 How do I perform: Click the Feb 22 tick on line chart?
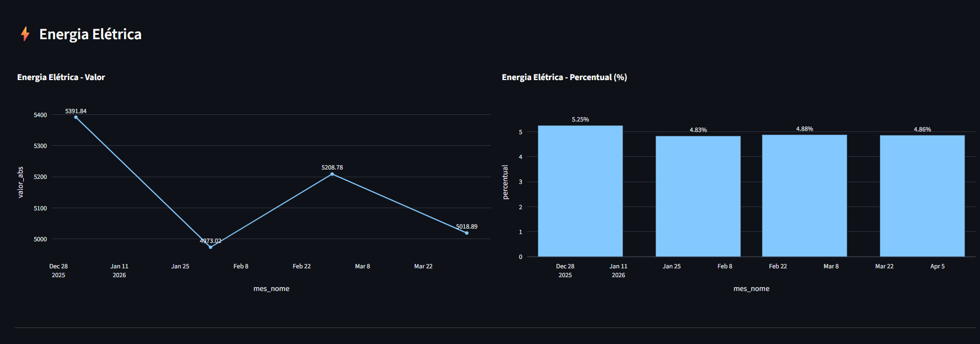[x=302, y=266]
